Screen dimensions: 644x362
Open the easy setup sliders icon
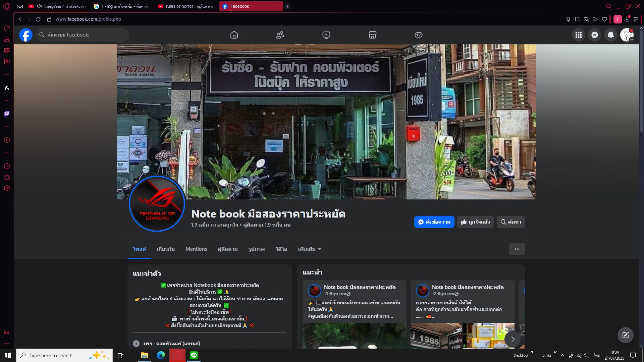coord(636,19)
